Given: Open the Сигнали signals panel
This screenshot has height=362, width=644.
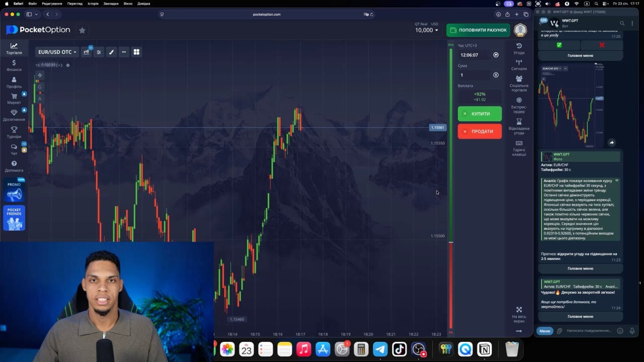Looking at the screenshot, I should click(519, 65).
